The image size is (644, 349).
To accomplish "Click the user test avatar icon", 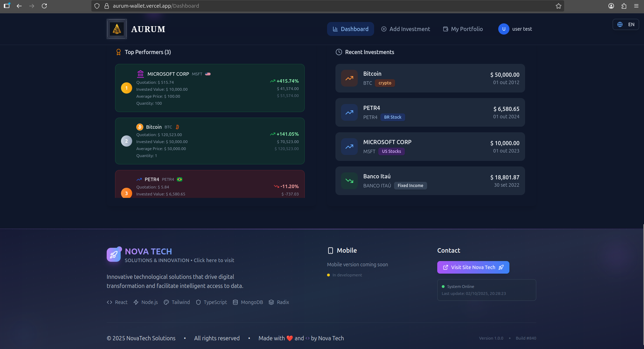I will coord(503,29).
